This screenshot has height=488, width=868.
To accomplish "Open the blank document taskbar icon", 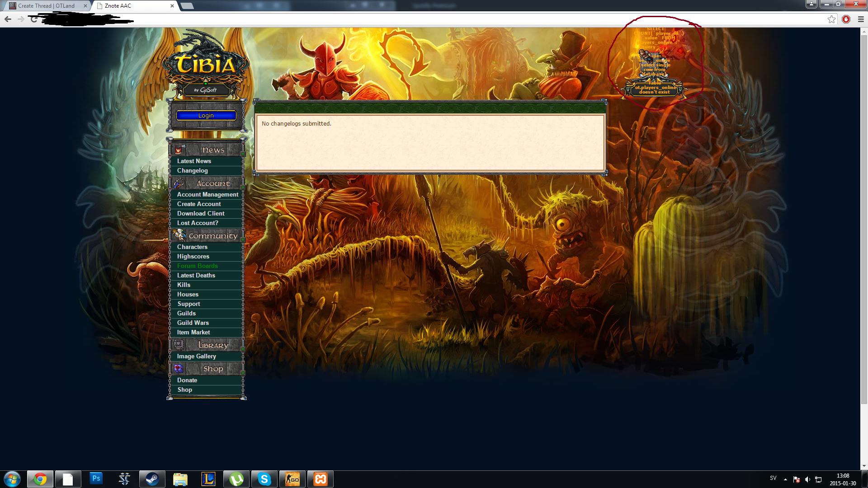I will [x=68, y=479].
